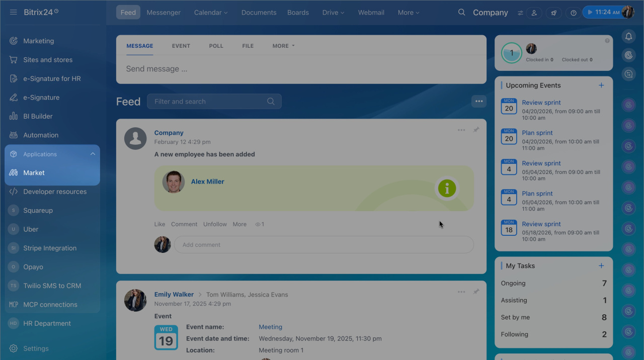Image resolution: width=644 pixels, height=360 pixels.
Task: Click the clocked-in status circle indicator
Action: click(512, 53)
